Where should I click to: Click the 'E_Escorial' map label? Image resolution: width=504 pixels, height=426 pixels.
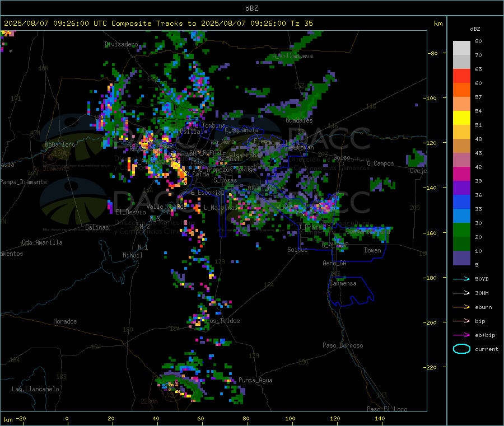tap(208, 193)
